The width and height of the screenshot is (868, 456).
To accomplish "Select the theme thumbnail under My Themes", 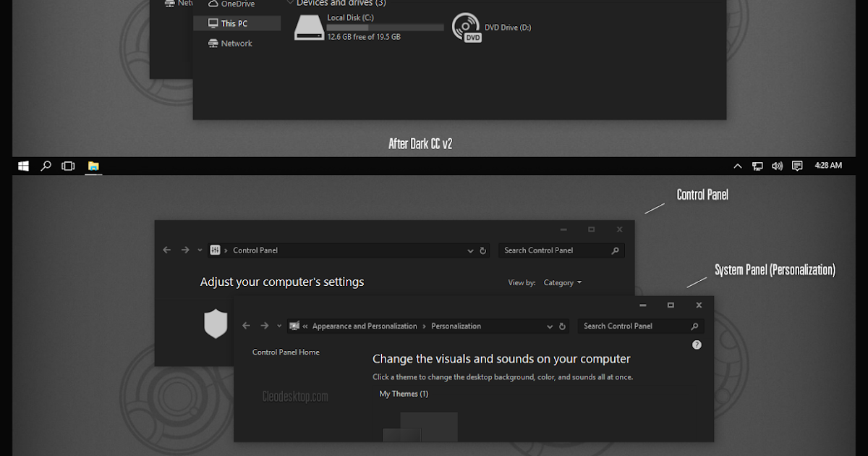I will [420, 426].
